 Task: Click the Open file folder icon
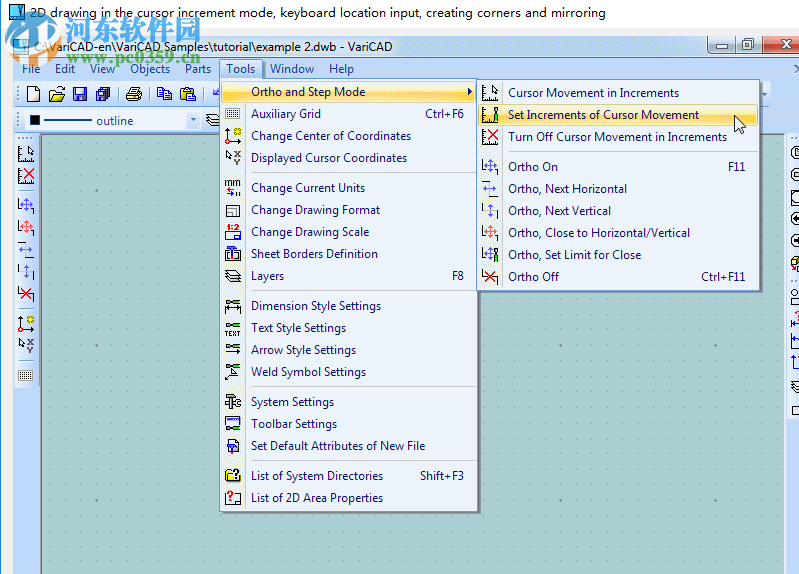57,94
